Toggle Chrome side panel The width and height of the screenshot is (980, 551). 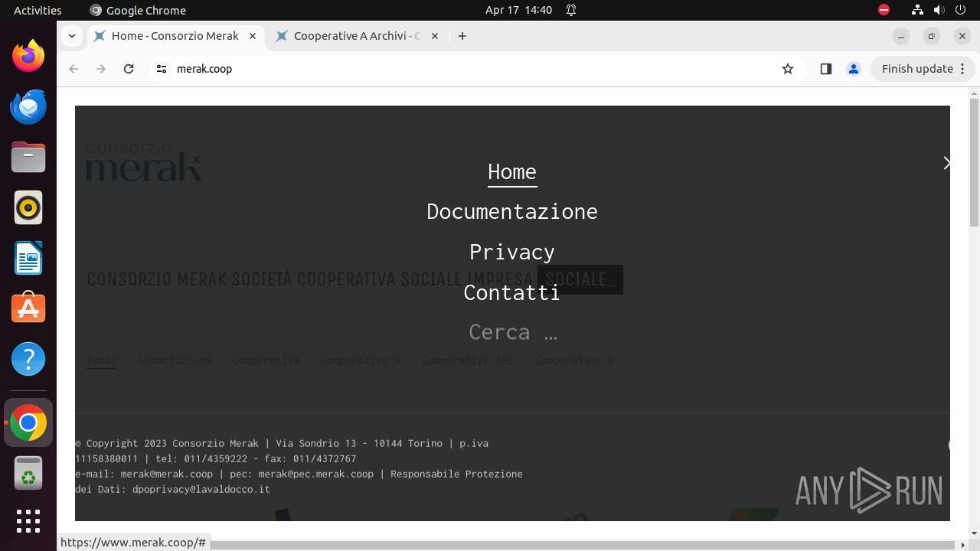tap(825, 69)
